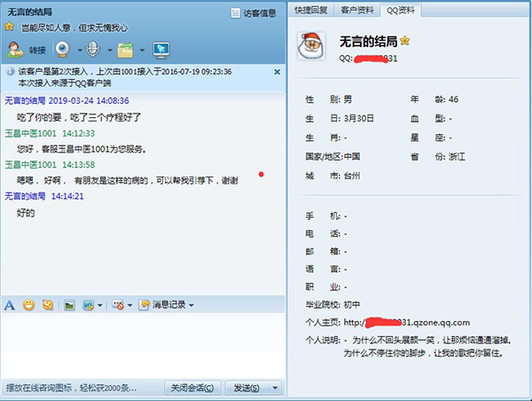Open message history (消息记录)

click(x=162, y=305)
